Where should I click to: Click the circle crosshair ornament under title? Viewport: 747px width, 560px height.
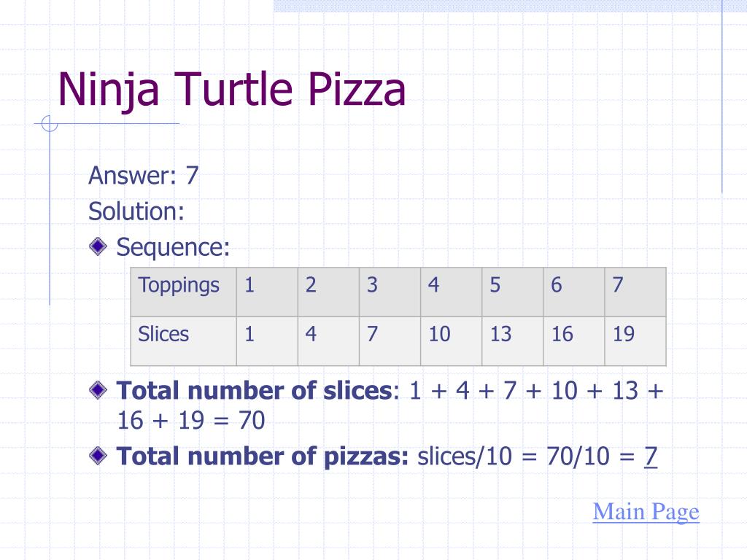click(x=49, y=124)
